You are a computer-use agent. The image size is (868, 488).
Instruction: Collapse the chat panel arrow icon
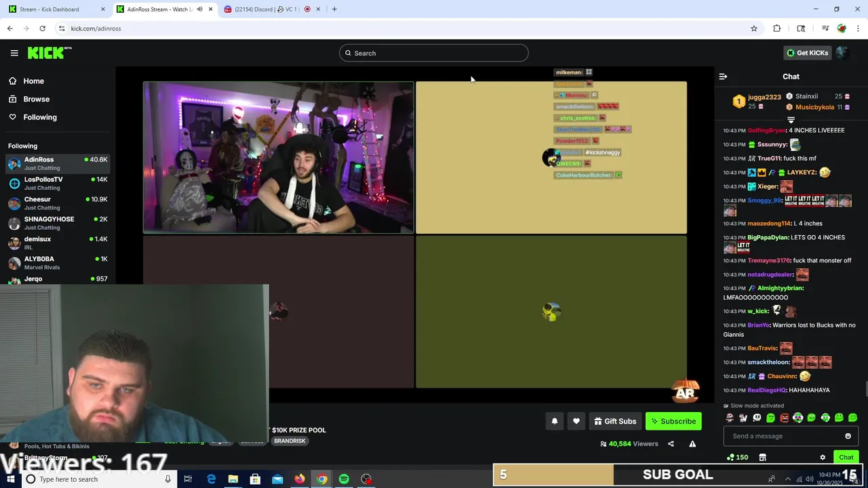pyautogui.click(x=723, y=77)
